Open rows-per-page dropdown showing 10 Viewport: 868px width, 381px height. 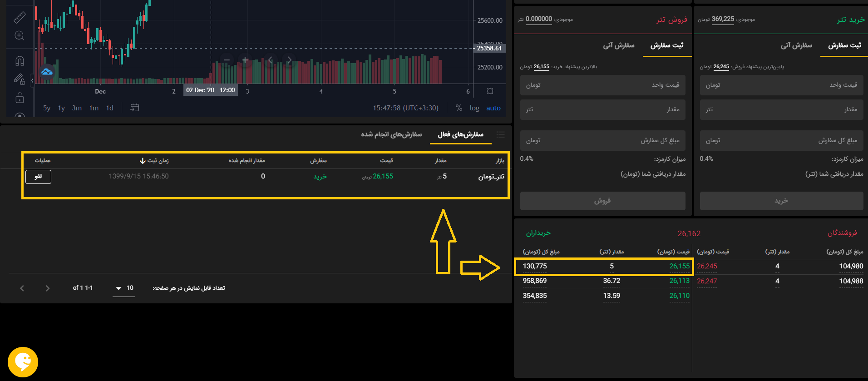click(124, 288)
